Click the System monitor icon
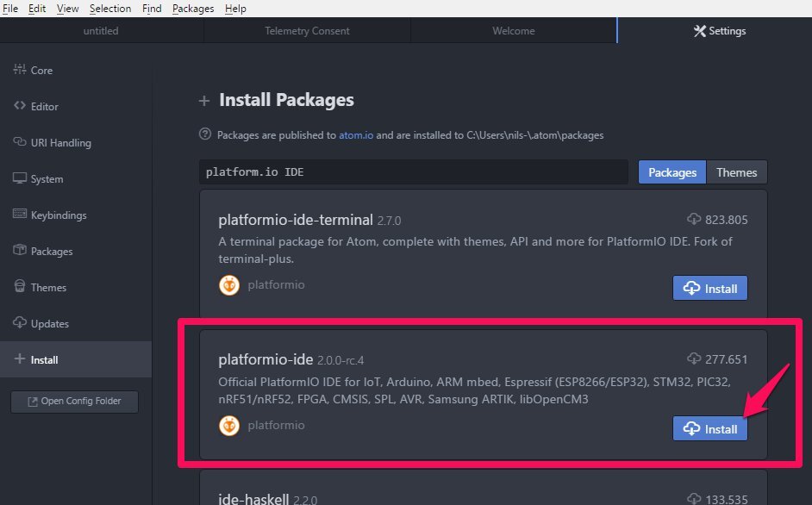812x505 pixels. tap(20, 178)
